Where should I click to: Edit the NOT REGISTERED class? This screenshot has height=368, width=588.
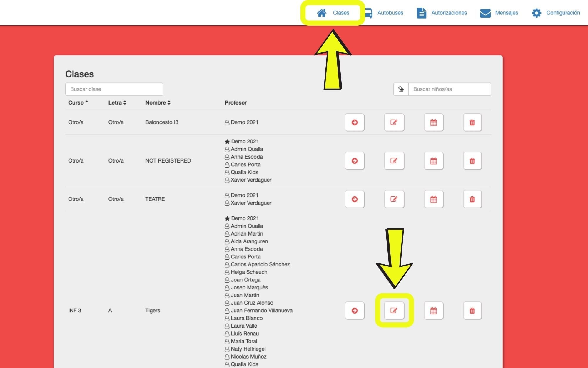point(394,161)
